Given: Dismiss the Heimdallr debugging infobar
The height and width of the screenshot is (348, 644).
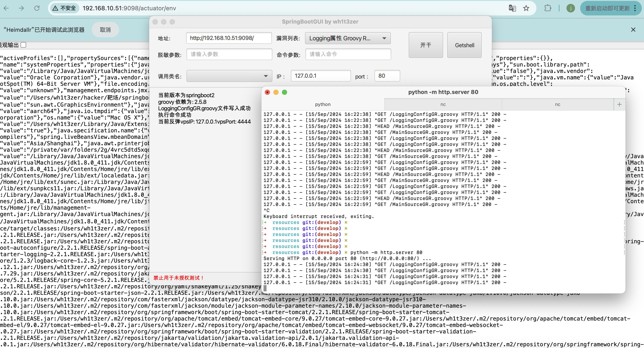Looking at the screenshot, I should [633, 30].
